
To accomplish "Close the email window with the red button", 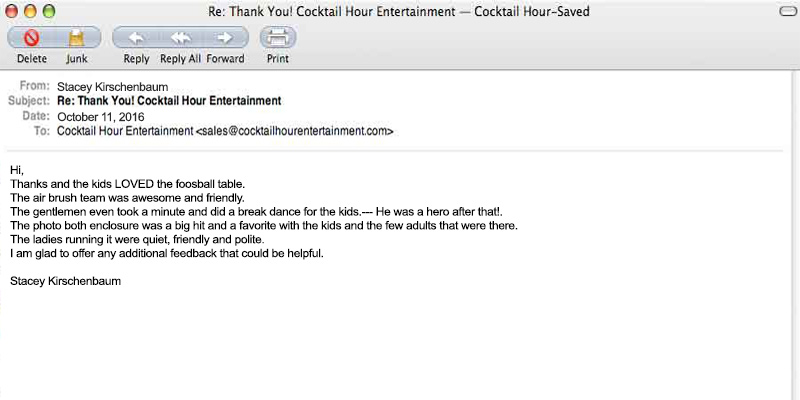I will tap(12, 11).
